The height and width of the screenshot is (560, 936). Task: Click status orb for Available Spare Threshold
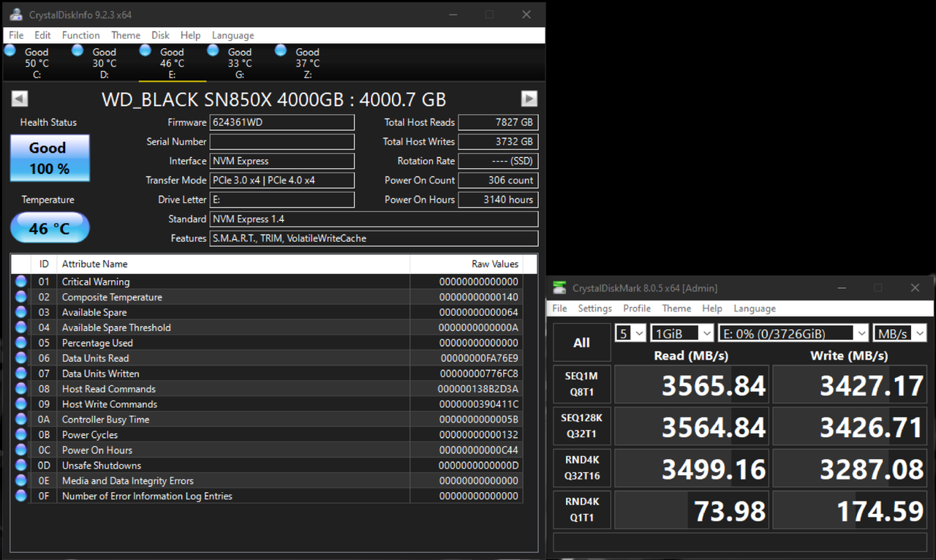[x=21, y=328]
